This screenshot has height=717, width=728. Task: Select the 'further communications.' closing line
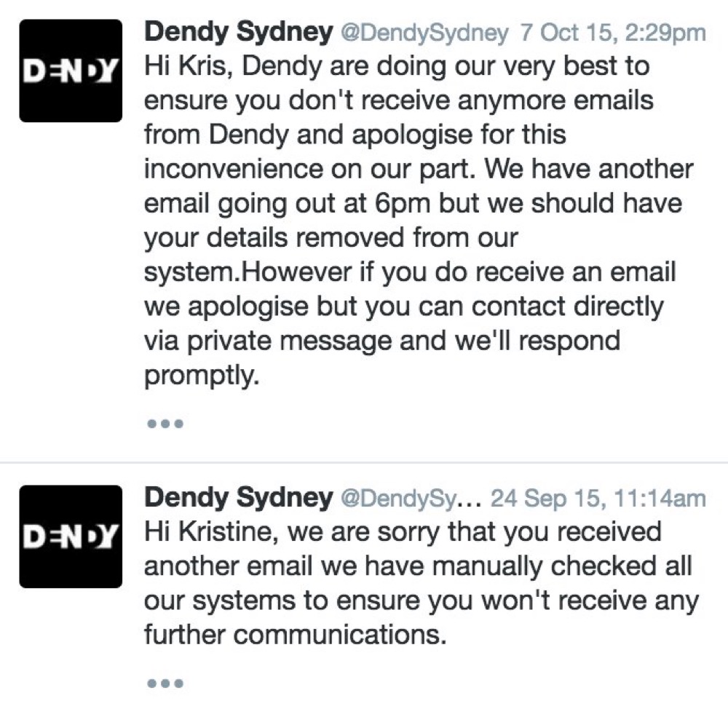click(296, 634)
